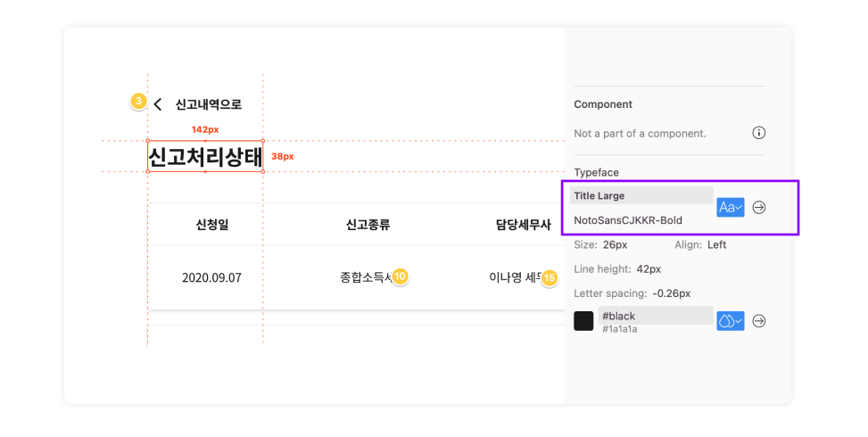Click the NotoSansCJKKR-Bold font name
This screenshot has width=868, height=437.
click(628, 220)
